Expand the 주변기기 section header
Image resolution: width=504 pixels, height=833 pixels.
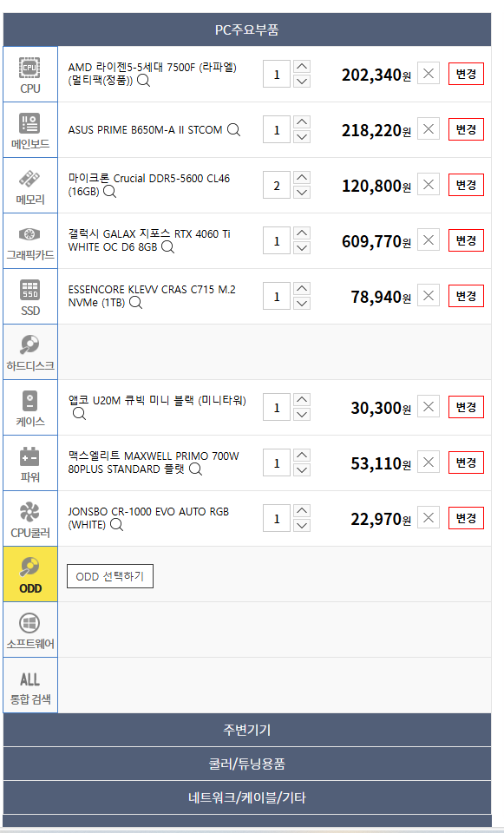point(247,730)
